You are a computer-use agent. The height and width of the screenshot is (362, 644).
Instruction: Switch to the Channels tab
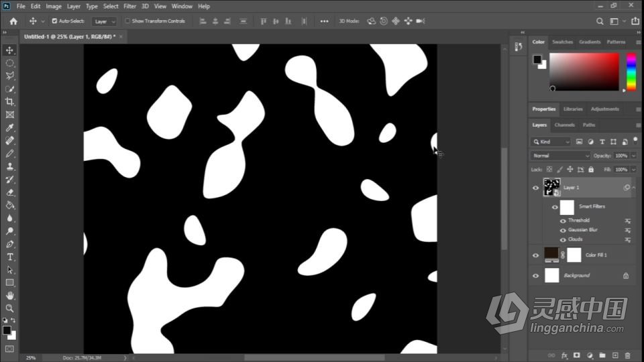coord(564,125)
